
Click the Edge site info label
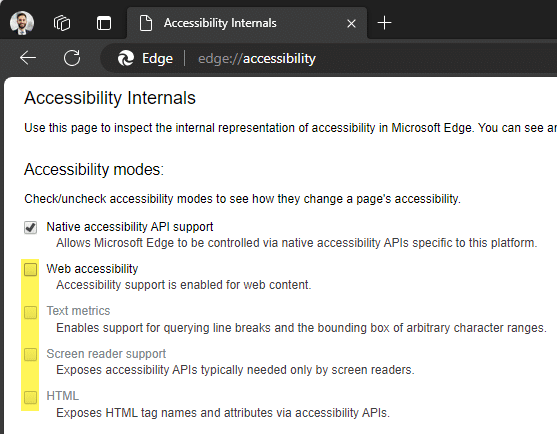click(157, 58)
